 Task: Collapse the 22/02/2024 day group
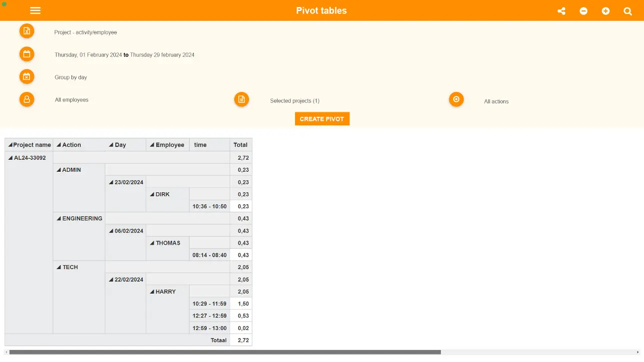[111, 280]
